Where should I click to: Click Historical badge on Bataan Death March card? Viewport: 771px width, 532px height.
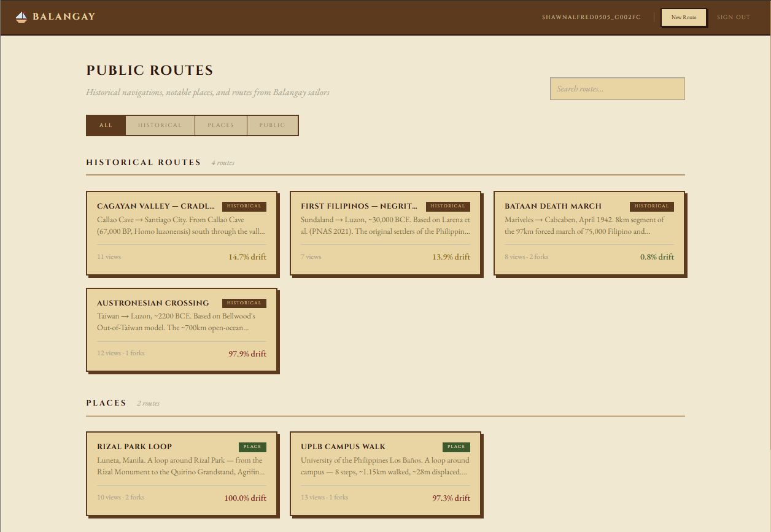point(652,206)
